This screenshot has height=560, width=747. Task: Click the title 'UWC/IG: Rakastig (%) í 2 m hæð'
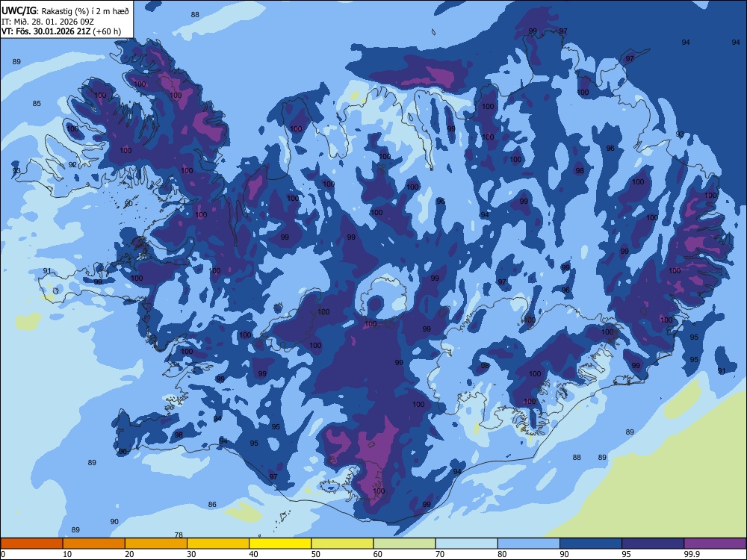pyautogui.click(x=65, y=10)
